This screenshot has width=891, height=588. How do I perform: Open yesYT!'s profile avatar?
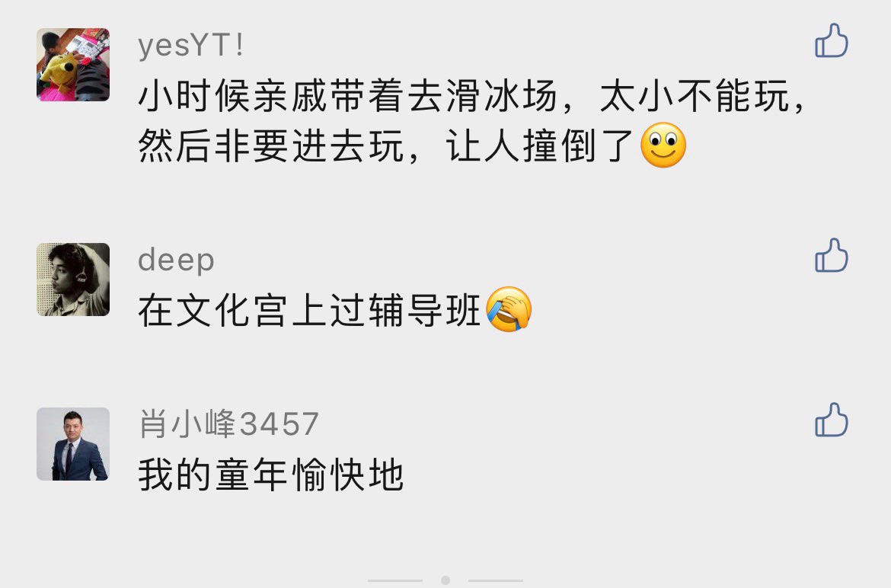(73, 65)
